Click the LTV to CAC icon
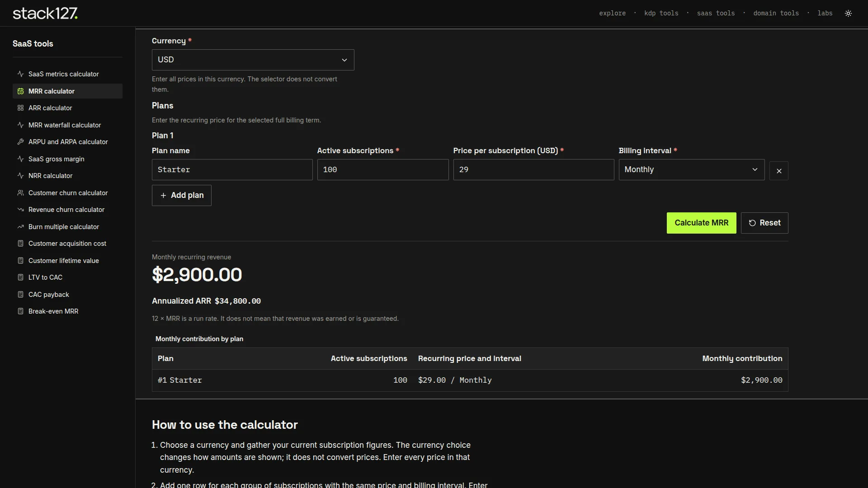The height and width of the screenshot is (488, 868). (x=20, y=277)
